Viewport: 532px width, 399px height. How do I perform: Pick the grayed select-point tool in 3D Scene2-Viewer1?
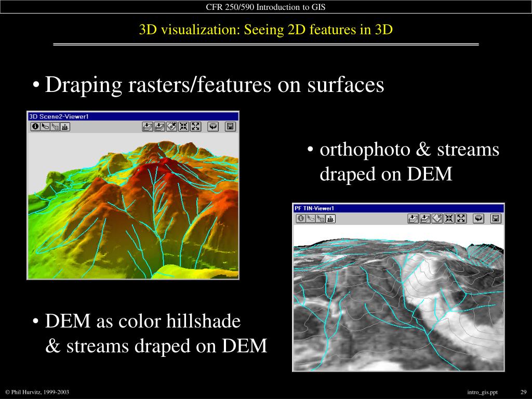[x=55, y=127]
